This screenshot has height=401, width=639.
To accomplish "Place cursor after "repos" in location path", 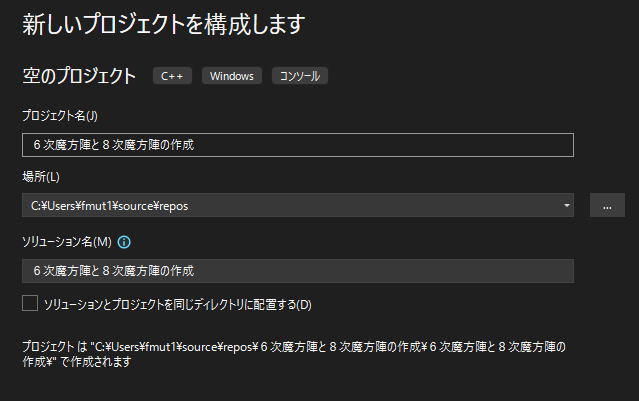I will (x=189, y=206).
